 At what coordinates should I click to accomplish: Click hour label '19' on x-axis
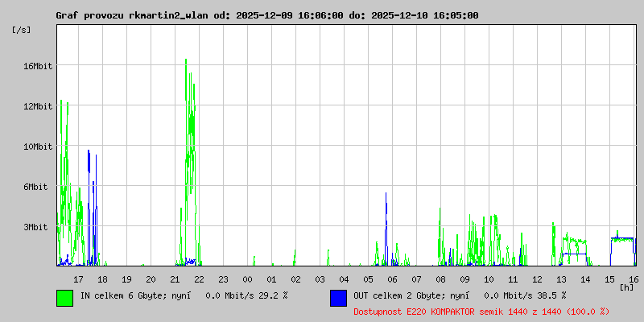126,279
